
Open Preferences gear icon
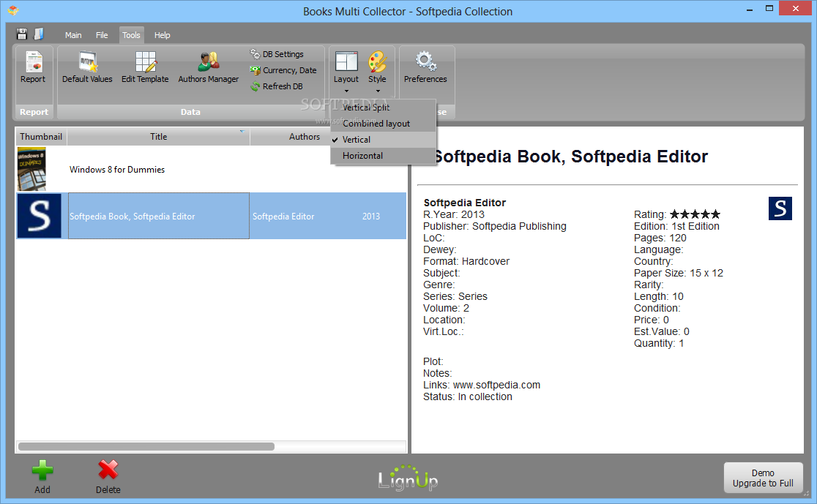(425, 61)
